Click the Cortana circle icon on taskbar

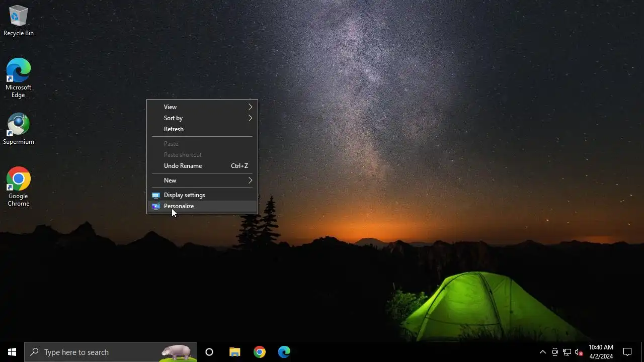click(209, 352)
